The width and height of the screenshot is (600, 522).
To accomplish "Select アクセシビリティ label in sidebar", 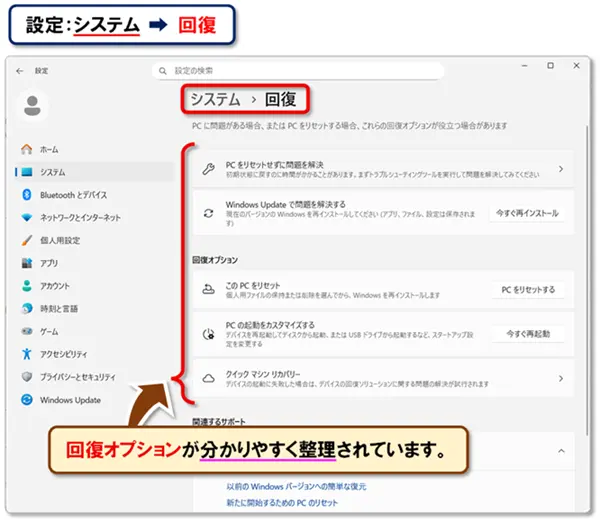I will 64,354.
